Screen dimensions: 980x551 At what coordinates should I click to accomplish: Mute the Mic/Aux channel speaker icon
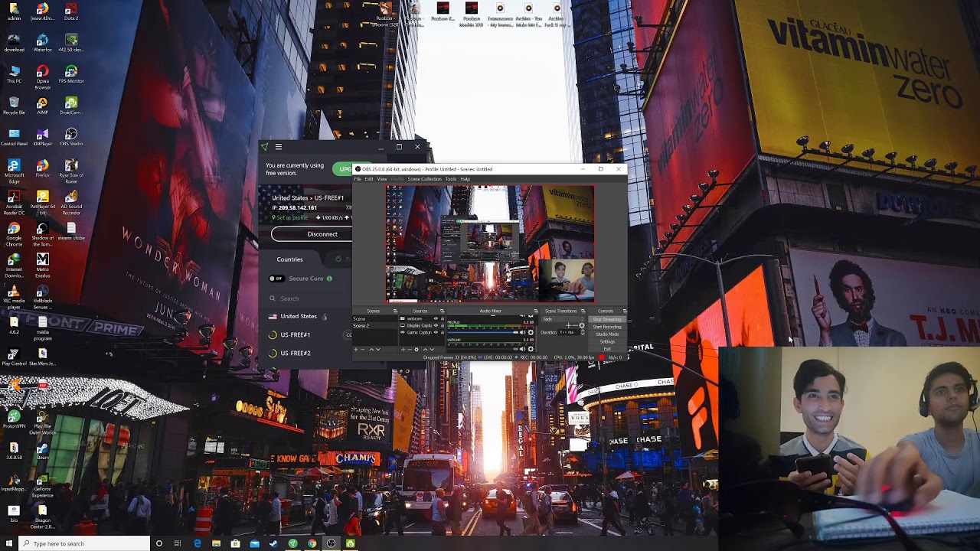coord(522,332)
